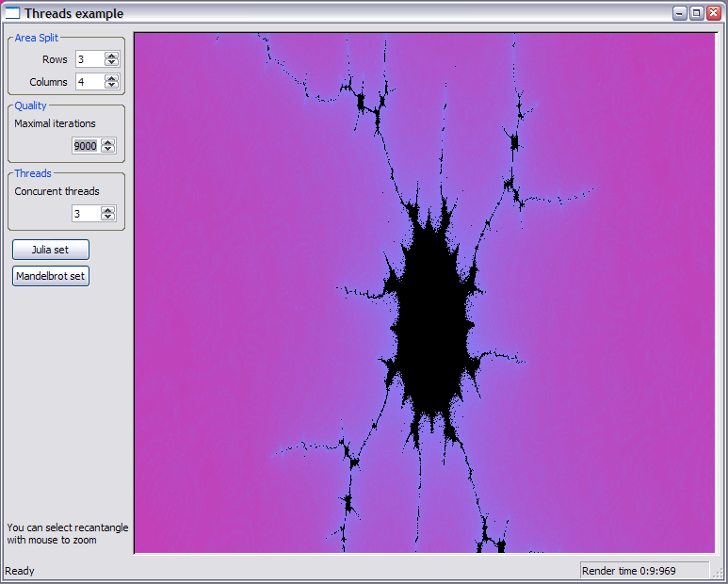This screenshot has width=728, height=584.
Task: Render the Julia set
Action: pos(51,250)
